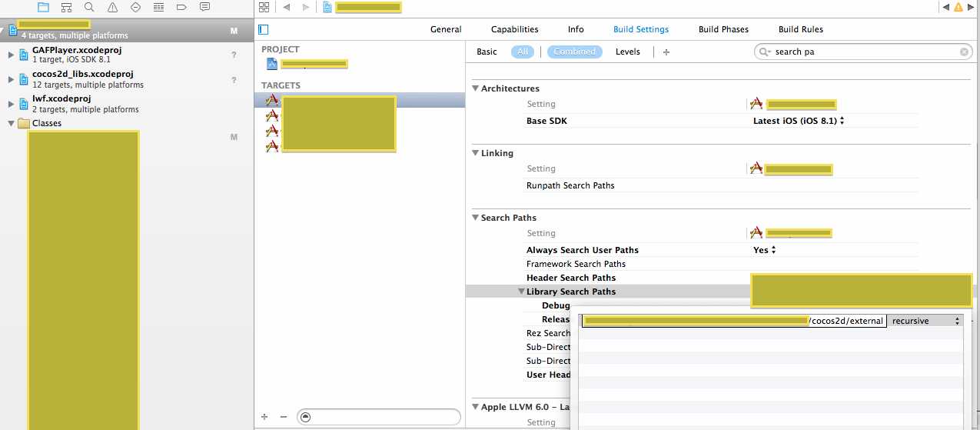980x430 pixels.
Task: Open the related items grid icon in the jump bar
Action: click(264, 7)
